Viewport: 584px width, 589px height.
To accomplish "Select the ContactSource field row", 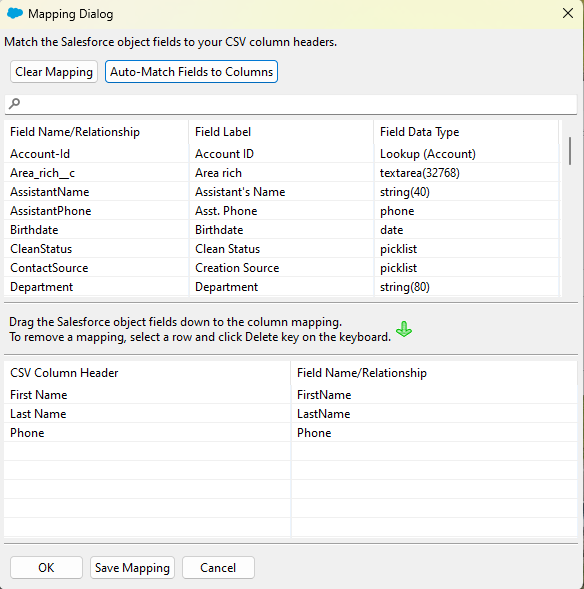I will [x=281, y=268].
